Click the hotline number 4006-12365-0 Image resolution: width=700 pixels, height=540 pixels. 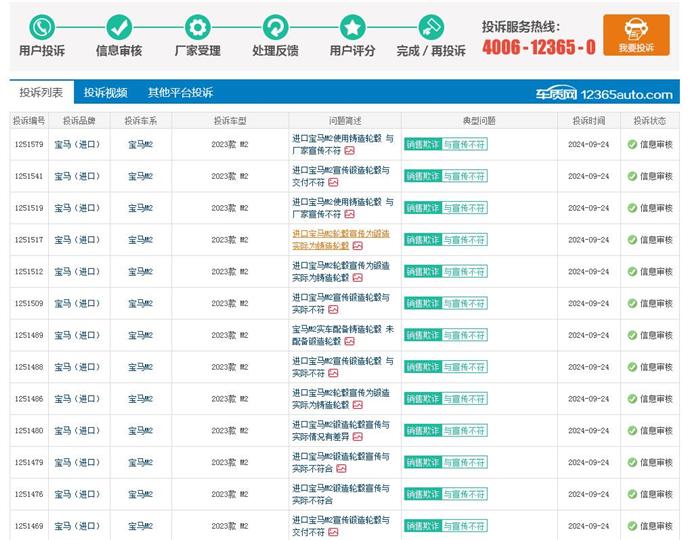(539, 47)
